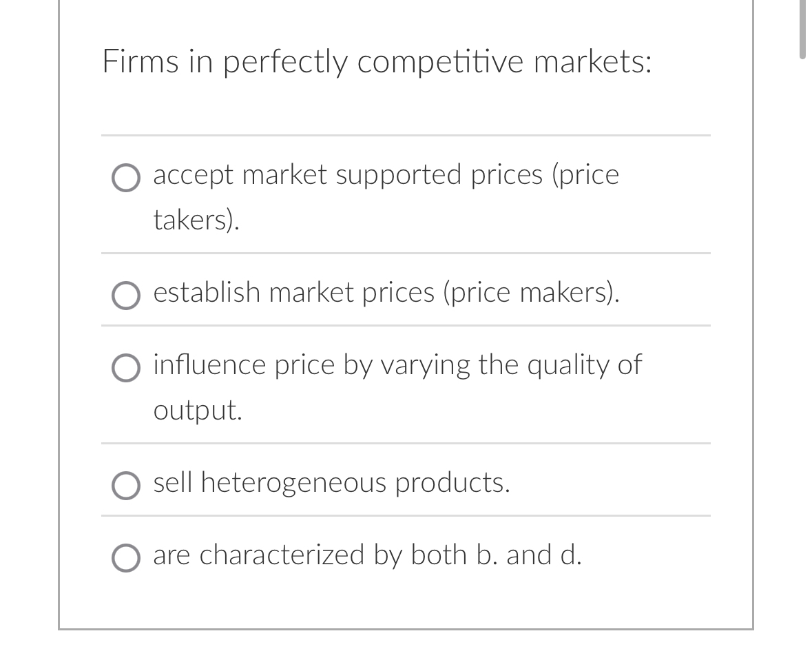Click the question text about perfectly competitive markets
Screen dimensions: 812x660
click(377, 62)
